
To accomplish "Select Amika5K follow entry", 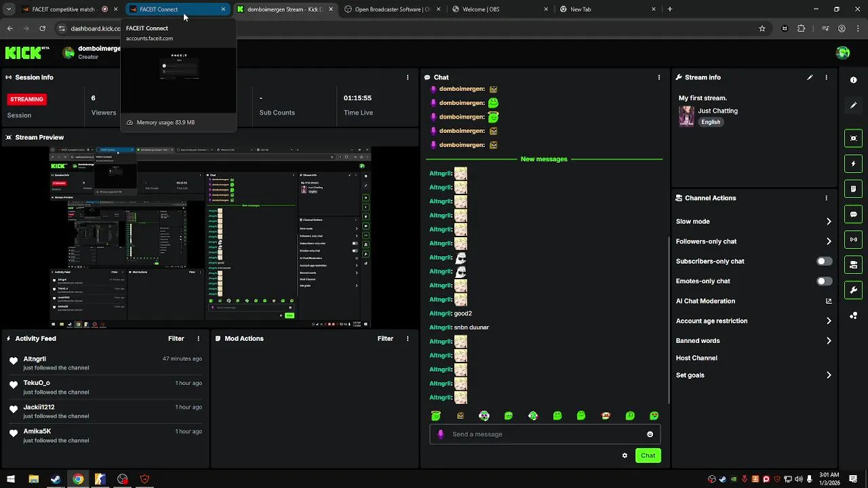I will (x=105, y=435).
